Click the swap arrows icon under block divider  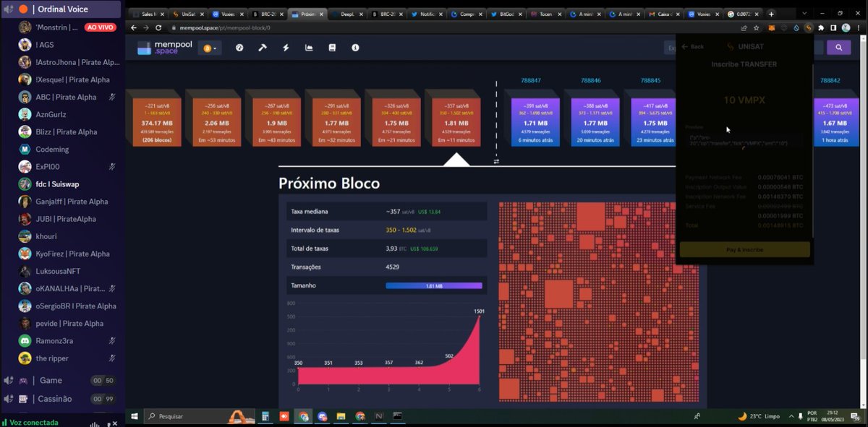(x=496, y=162)
